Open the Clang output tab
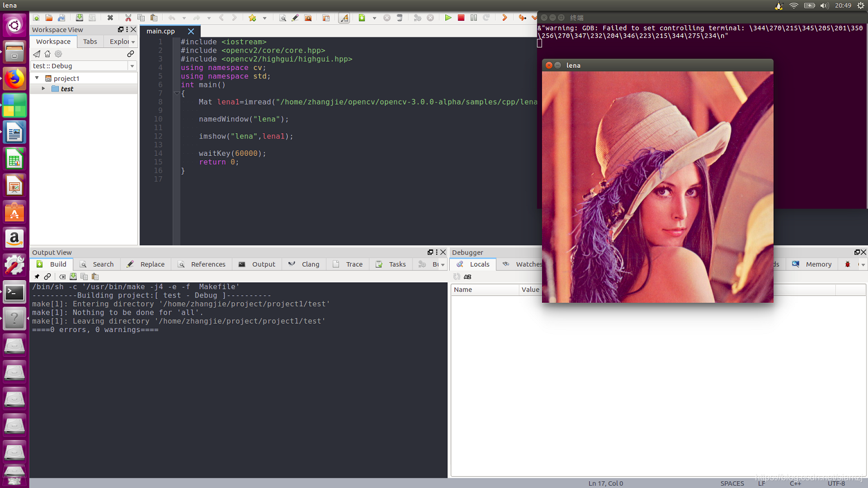This screenshot has height=488, width=868. tap(304, 264)
